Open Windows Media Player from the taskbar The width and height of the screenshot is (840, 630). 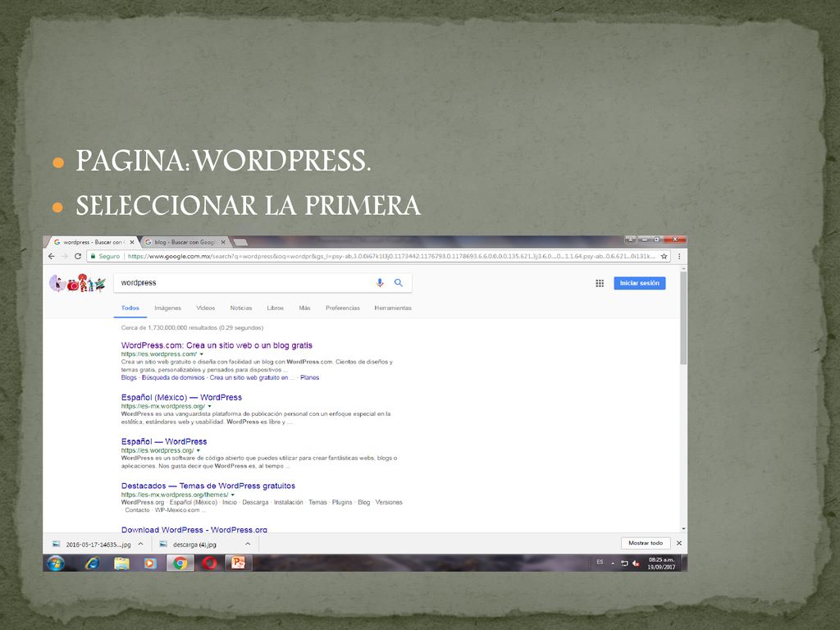click(x=150, y=563)
